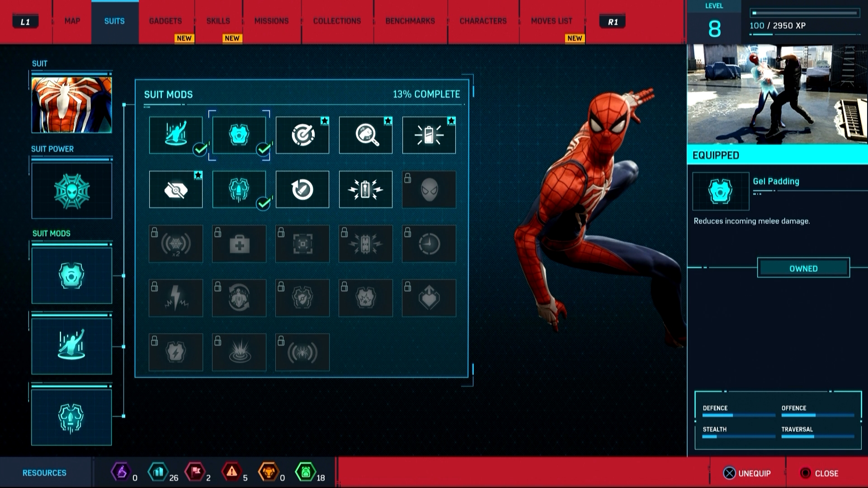Open the Suit Power web icon slot
Image resolution: width=868 pixels, height=488 pixels.
tap(71, 191)
